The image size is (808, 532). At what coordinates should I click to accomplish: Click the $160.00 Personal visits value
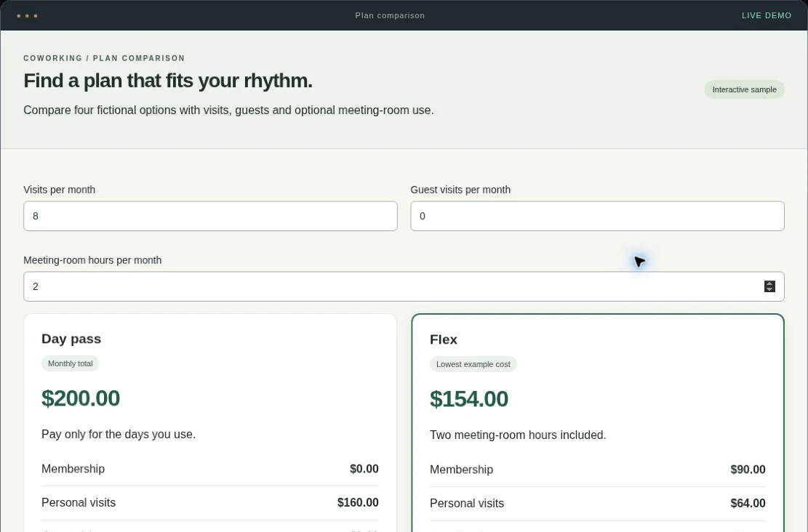pyautogui.click(x=358, y=503)
